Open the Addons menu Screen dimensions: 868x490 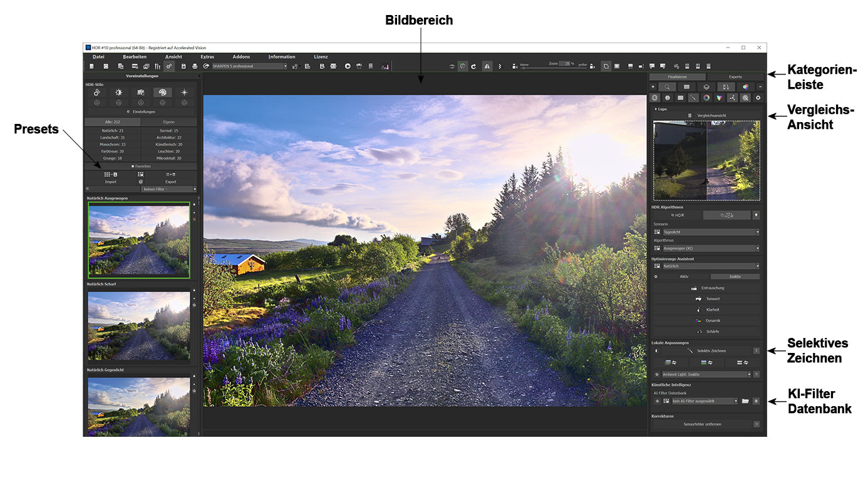pos(241,57)
